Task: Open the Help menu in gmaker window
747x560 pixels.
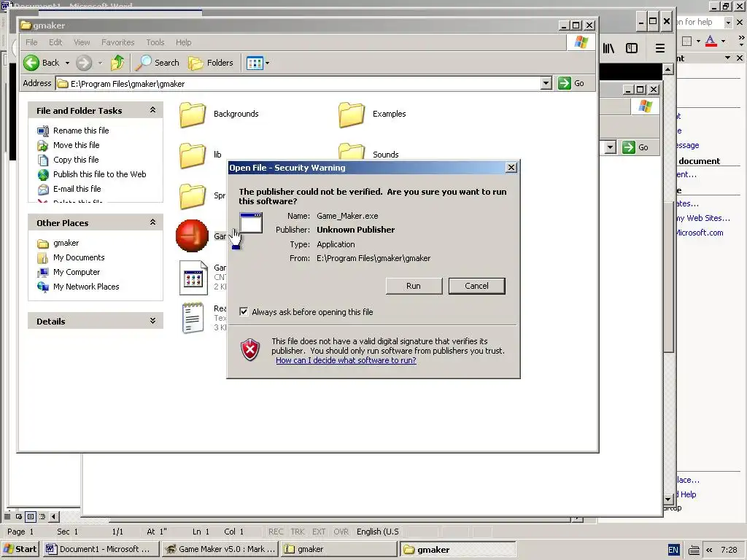Action: (x=183, y=42)
